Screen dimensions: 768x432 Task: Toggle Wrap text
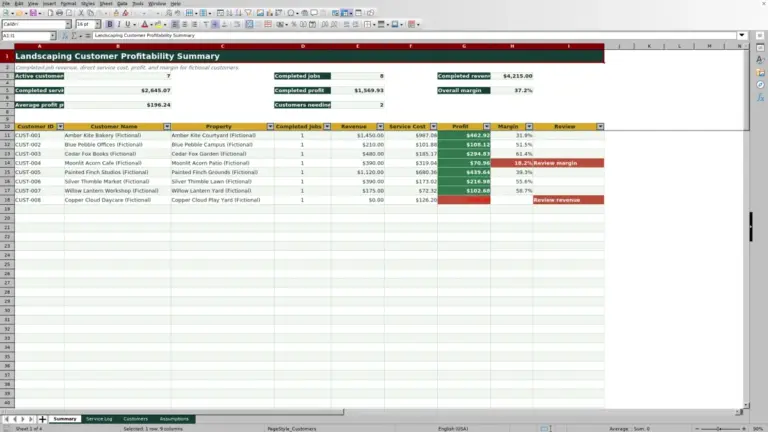point(237,24)
